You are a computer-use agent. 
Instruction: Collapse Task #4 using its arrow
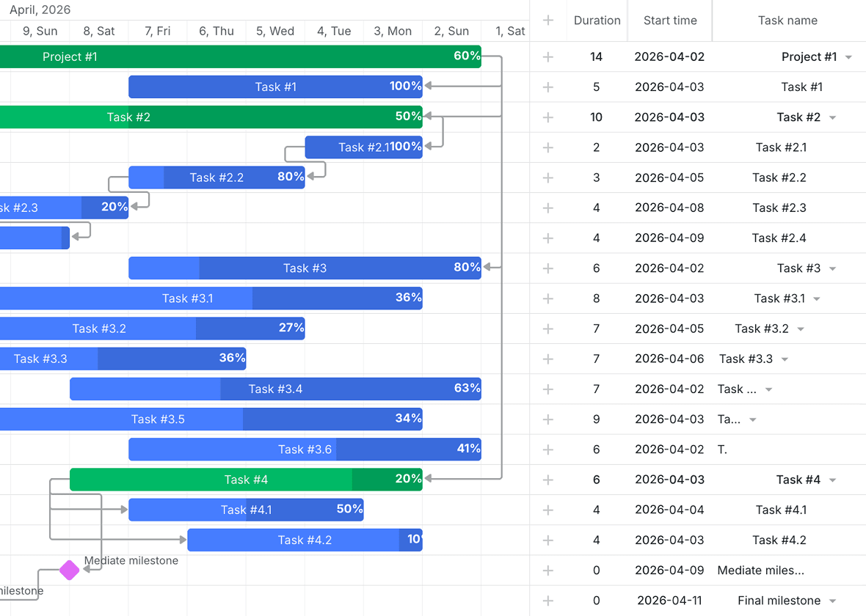[x=833, y=480]
